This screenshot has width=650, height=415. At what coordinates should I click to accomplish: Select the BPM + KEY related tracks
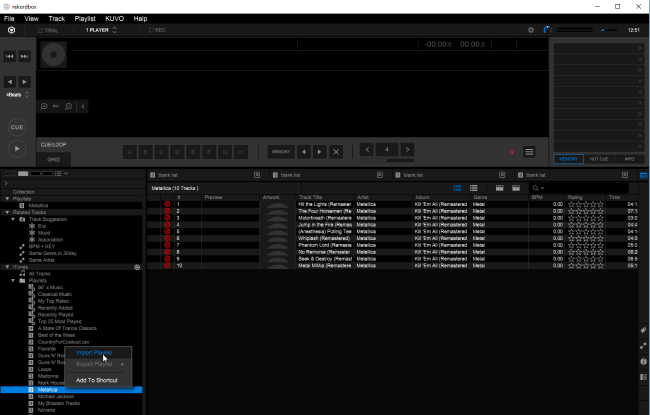(41, 247)
